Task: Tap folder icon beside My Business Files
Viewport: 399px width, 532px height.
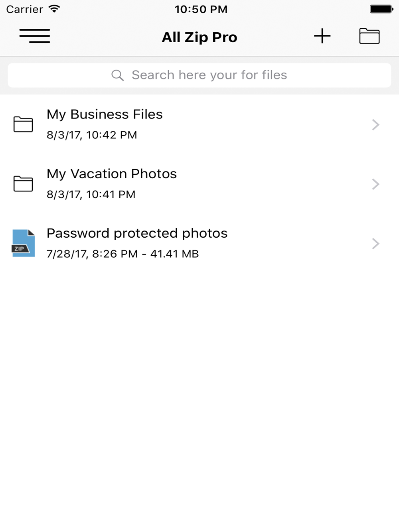Action: pyautogui.click(x=23, y=124)
